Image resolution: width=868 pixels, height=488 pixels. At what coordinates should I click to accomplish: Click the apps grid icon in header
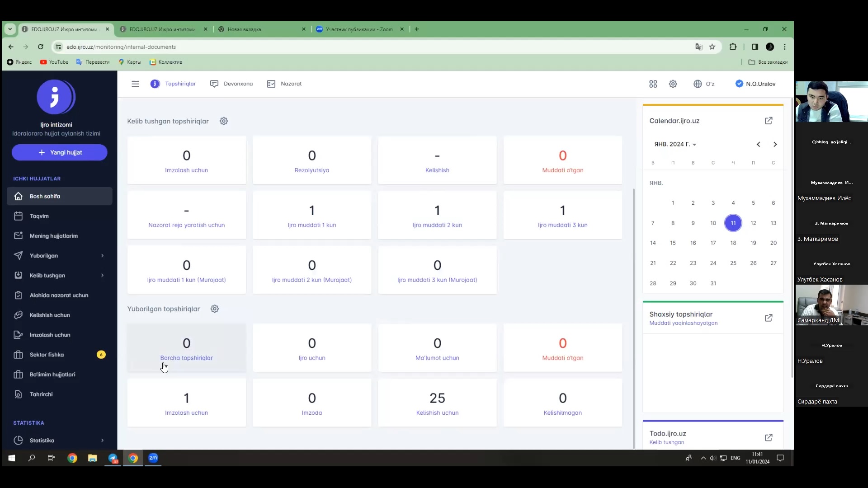[x=653, y=84]
